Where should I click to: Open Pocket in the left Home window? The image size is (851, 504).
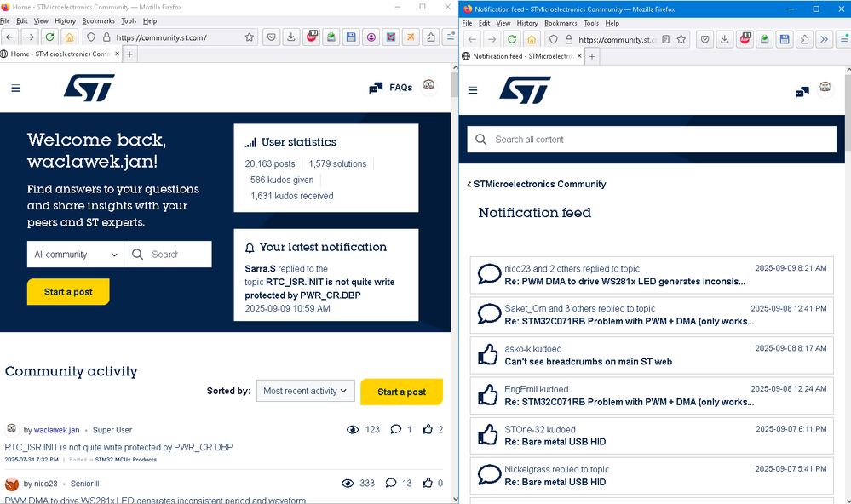pos(272,37)
